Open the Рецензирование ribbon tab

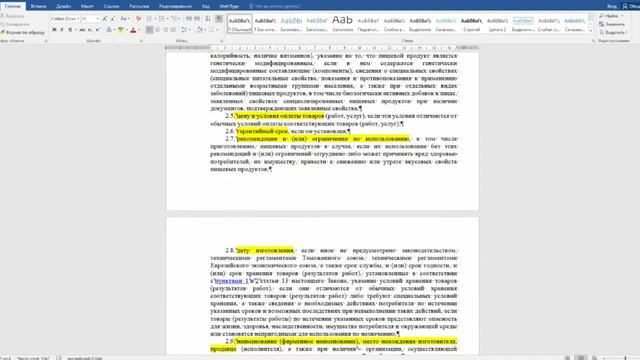[x=175, y=6]
